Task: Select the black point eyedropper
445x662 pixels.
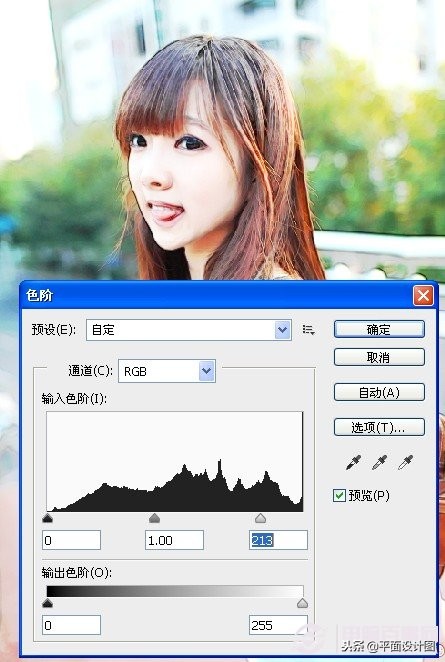Action: point(353,463)
